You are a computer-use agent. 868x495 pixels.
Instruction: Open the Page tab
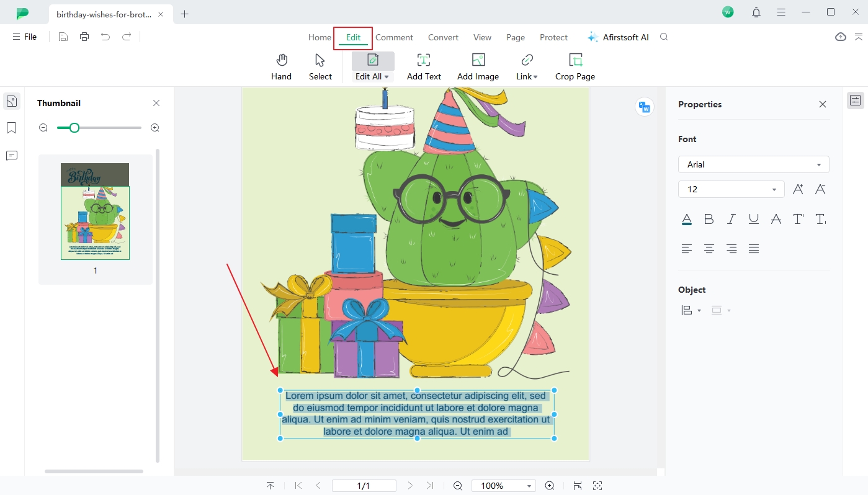[516, 37]
